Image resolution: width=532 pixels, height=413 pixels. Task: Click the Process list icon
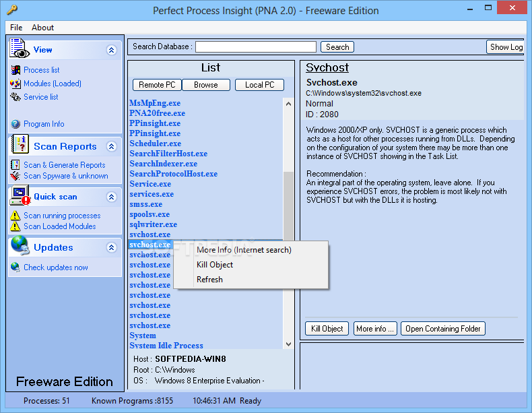tap(15, 70)
